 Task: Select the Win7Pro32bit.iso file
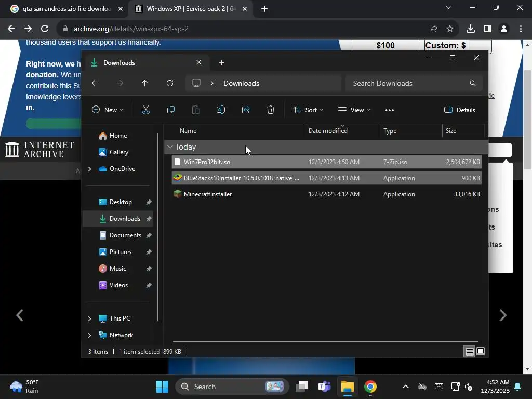click(x=326, y=162)
